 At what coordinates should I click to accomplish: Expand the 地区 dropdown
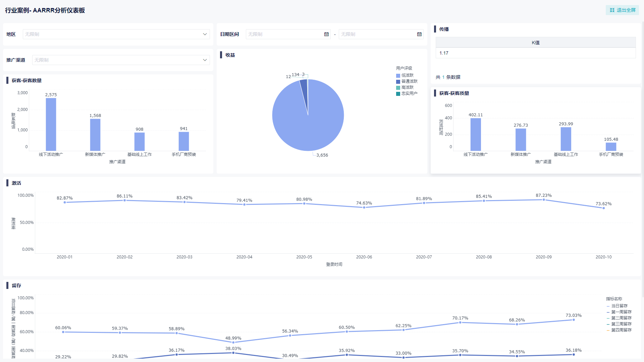(x=205, y=34)
